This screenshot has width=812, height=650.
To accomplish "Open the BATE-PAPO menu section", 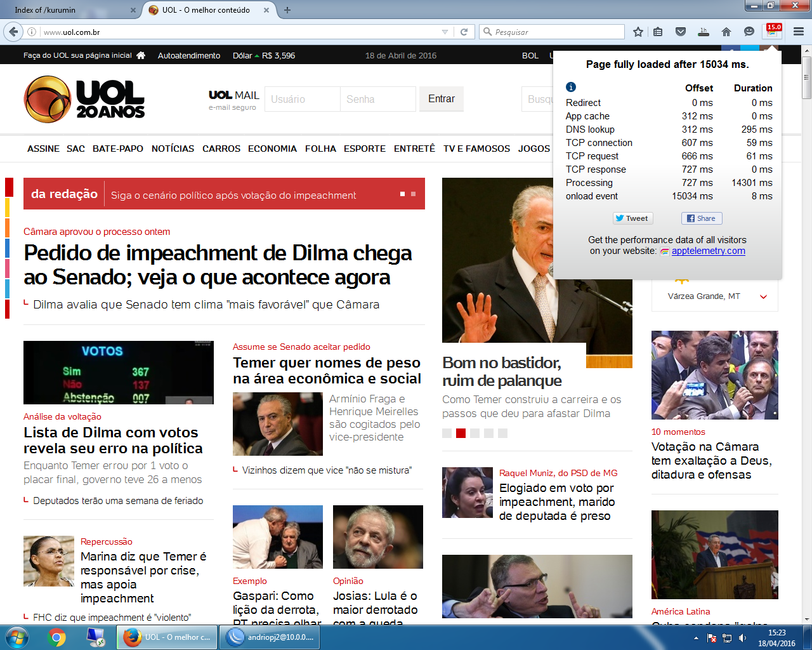I will coord(118,149).
